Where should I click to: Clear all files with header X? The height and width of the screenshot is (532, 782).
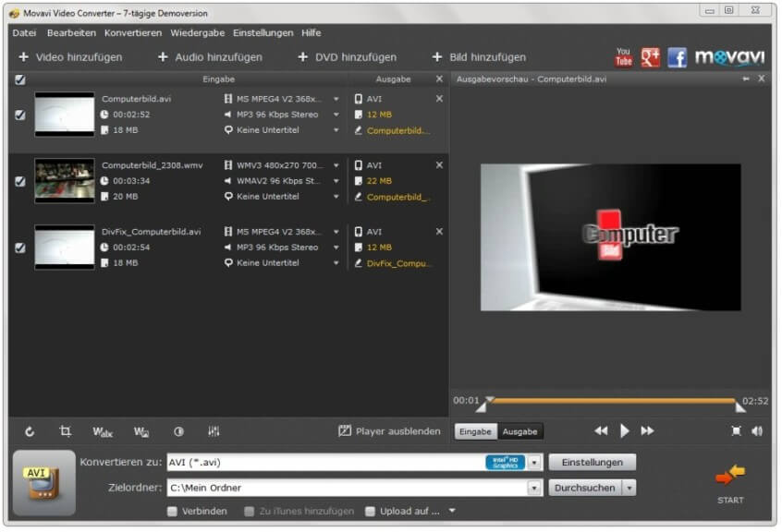pos(439,79)
